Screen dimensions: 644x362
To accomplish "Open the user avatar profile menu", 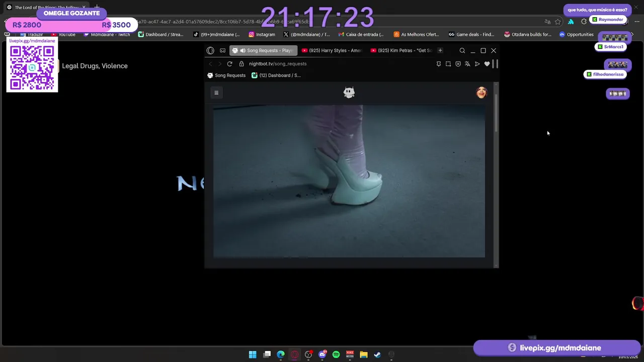I will coord(481,93).
